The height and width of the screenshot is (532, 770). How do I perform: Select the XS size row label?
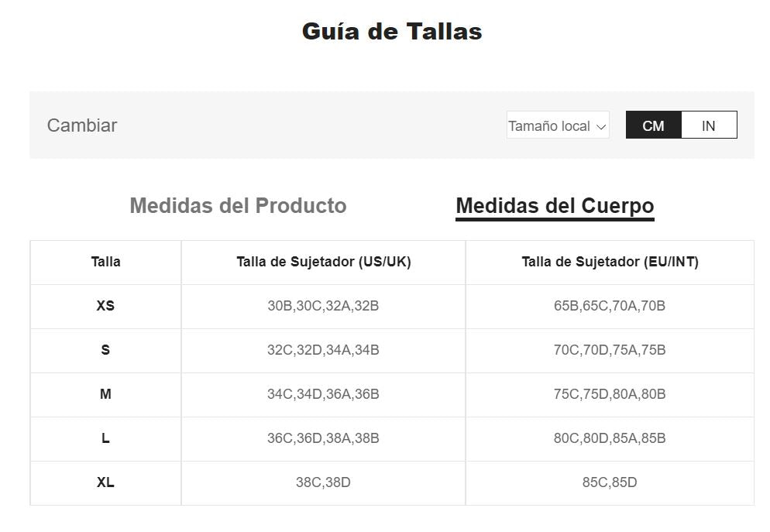[x=105, y=306]
